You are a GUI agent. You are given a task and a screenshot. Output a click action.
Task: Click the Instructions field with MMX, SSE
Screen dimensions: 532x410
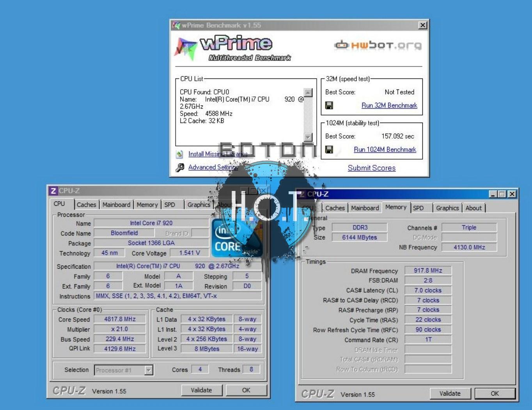click(x=178, y=296)
